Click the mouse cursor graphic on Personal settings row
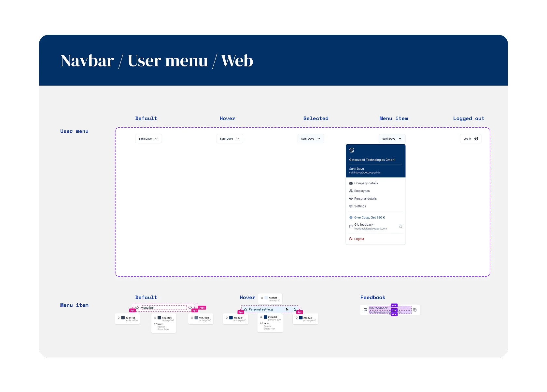547x392 pixels. pos(287,309)
